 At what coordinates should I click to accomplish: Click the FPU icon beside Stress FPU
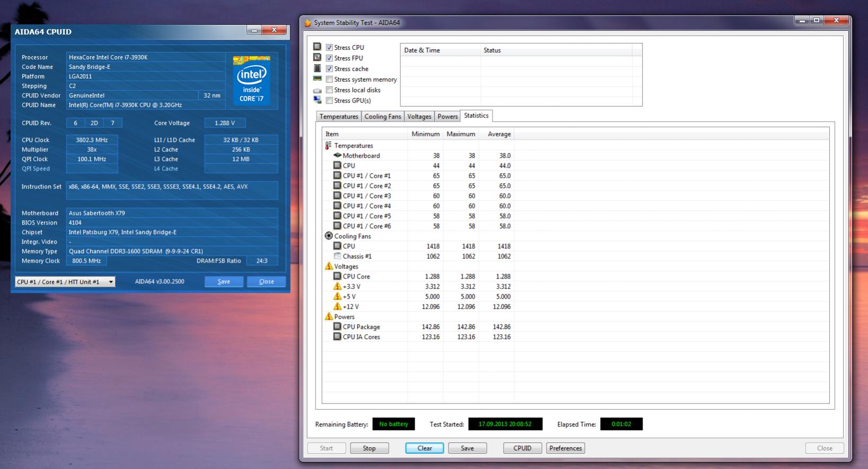pyautogui.click(x=317, y=57)
